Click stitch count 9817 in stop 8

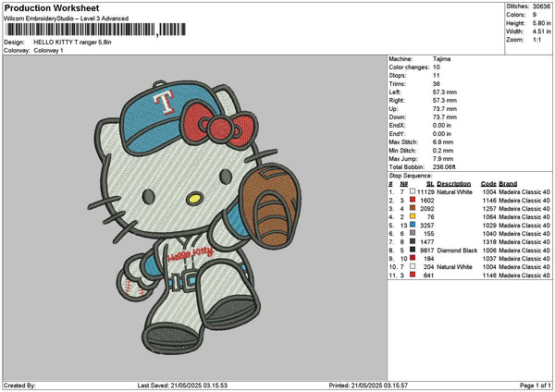tap(426, 251)
